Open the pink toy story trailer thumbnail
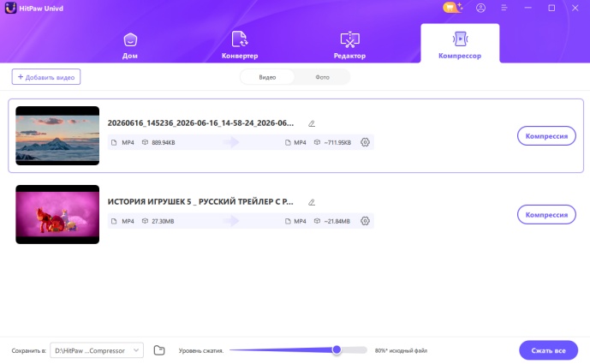The image size is (590, 364). (57, 214)
